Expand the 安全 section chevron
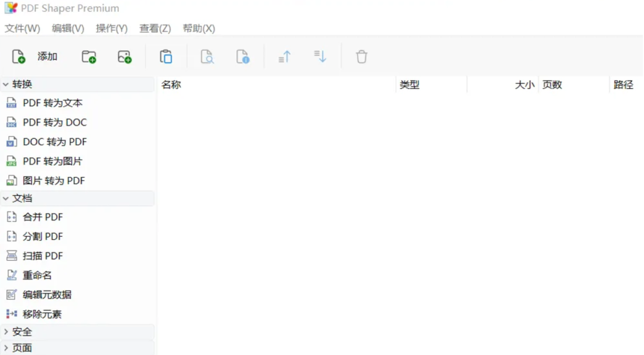Viewport: 644px width, 355px height. point(6,332)
